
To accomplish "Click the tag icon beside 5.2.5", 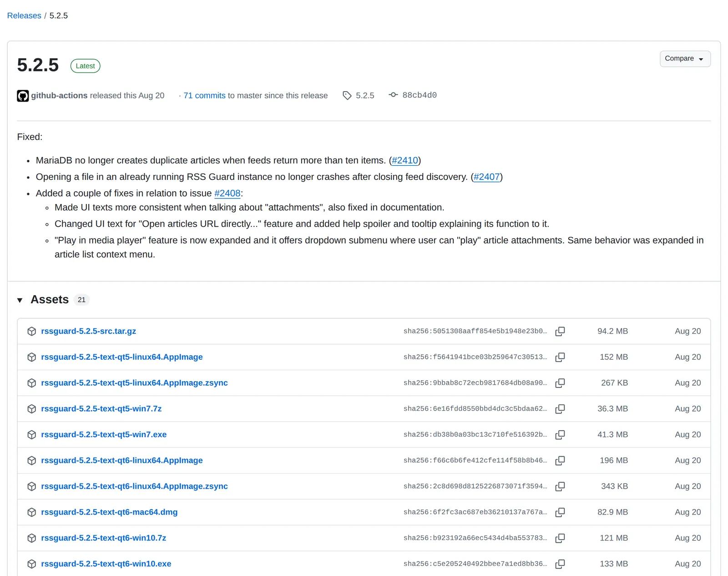I will (x=347, y=96).
